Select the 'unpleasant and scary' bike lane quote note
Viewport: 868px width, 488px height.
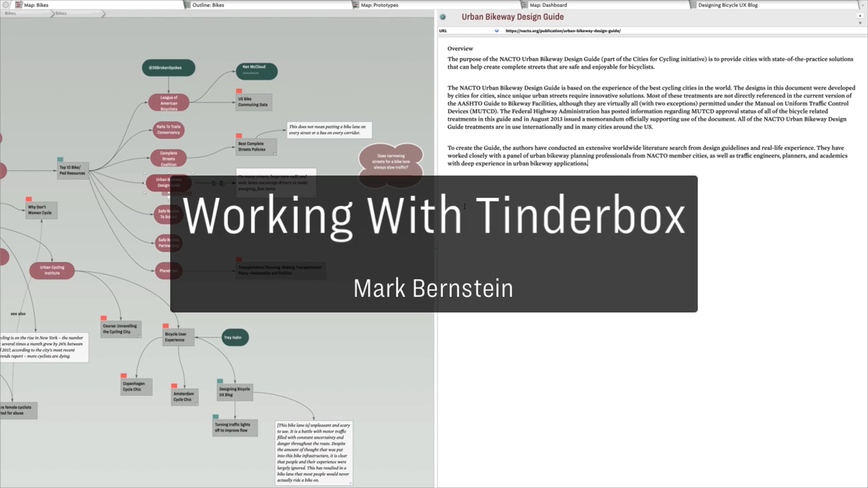tap(314, 453)
